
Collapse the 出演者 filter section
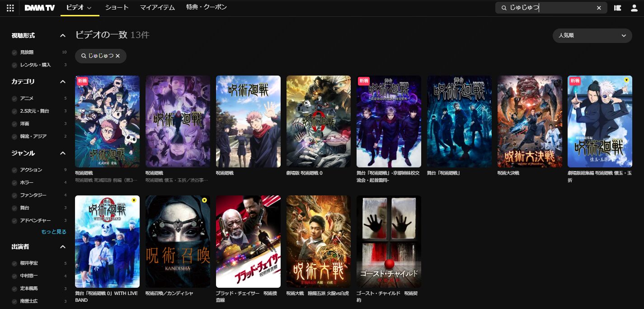coord(63,247)
